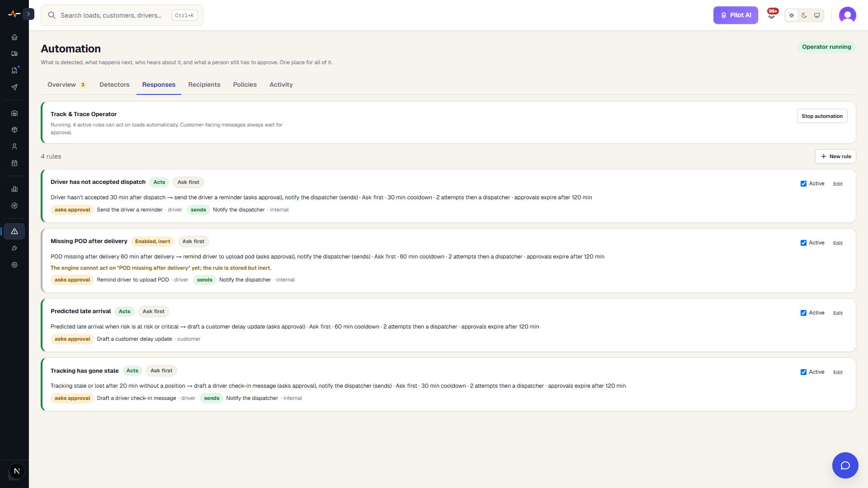Expand the sidebar with the chevron arrow
Image resolution: width=868 pixels, height=488 pixels.
coord(28,14)
